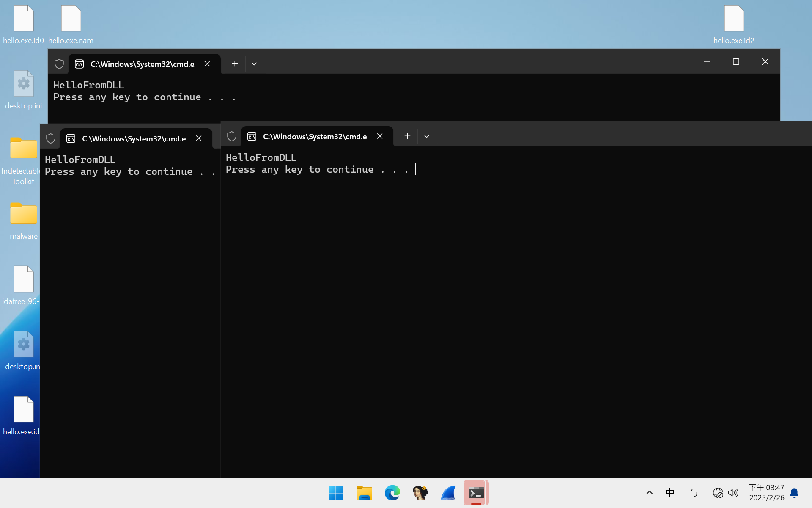
Task: Close the cmd.exe tab in front terminal
Action: pos(380,136)
